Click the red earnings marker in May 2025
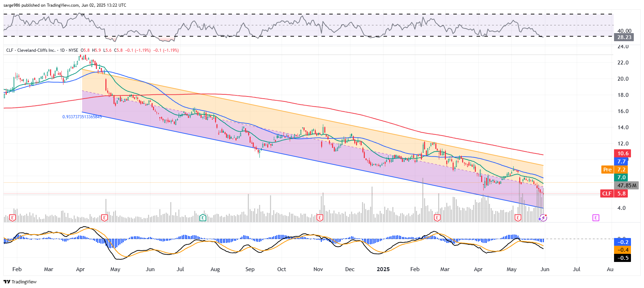This screenshot has height=288, width=644. pos(518,218)
